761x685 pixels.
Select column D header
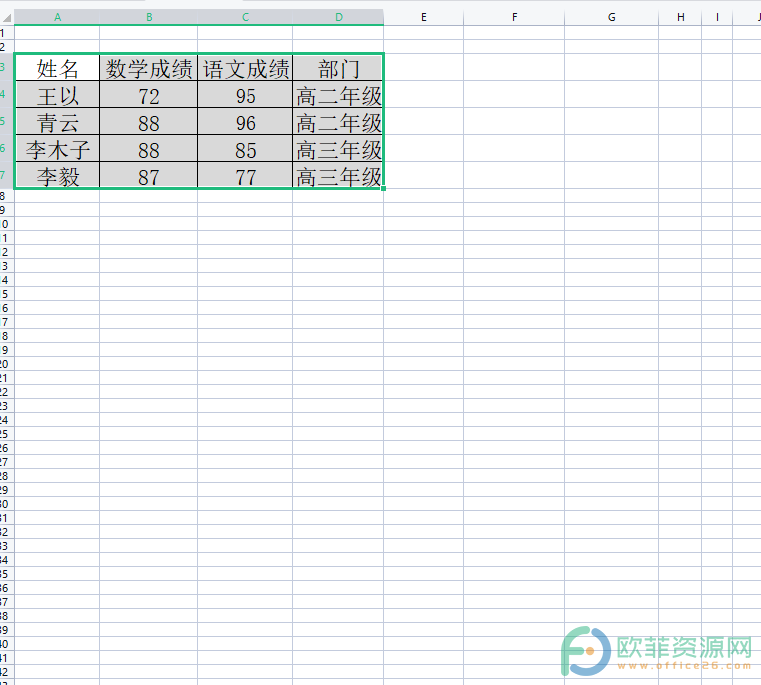coord(338,17)
